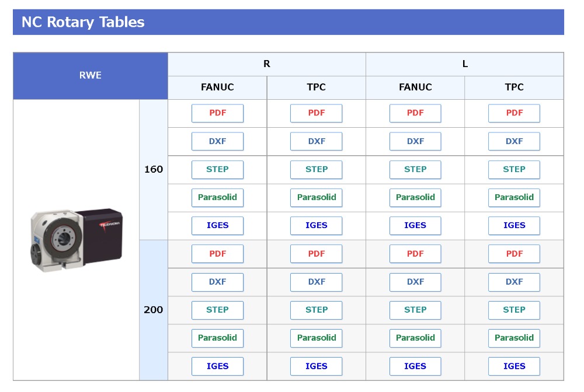
Task: Download Parasolid for 200 R FANUC
Action: point(217,338)
